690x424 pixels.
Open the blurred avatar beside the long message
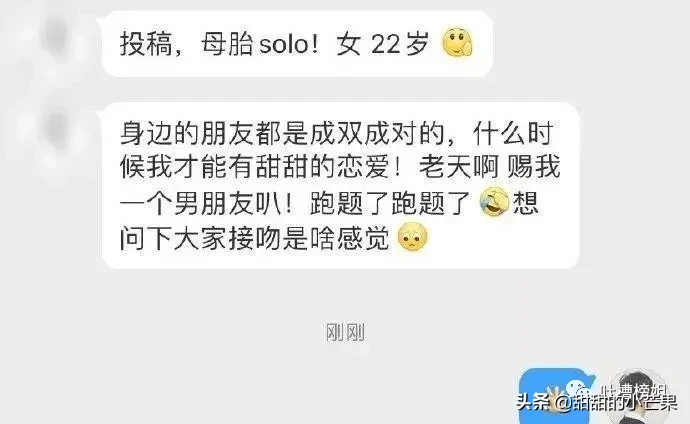coord(55,132)
